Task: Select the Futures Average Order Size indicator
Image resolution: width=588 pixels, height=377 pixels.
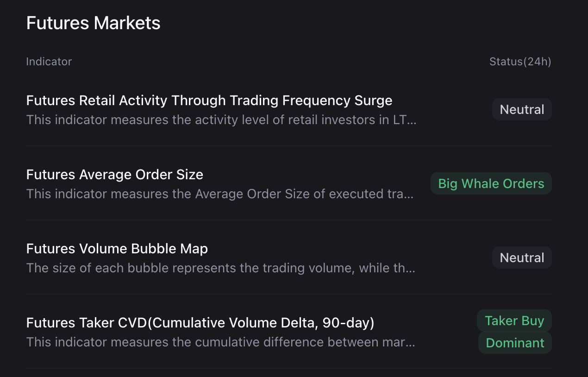Action: click(x=115, y=175)
